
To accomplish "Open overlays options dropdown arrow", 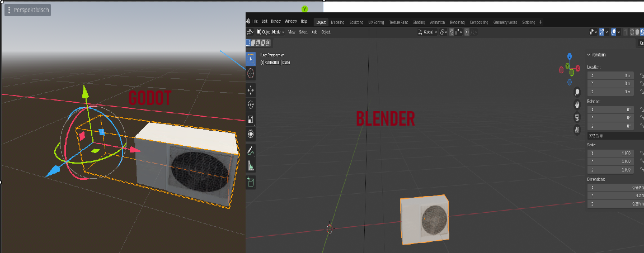I will (618, 32).
